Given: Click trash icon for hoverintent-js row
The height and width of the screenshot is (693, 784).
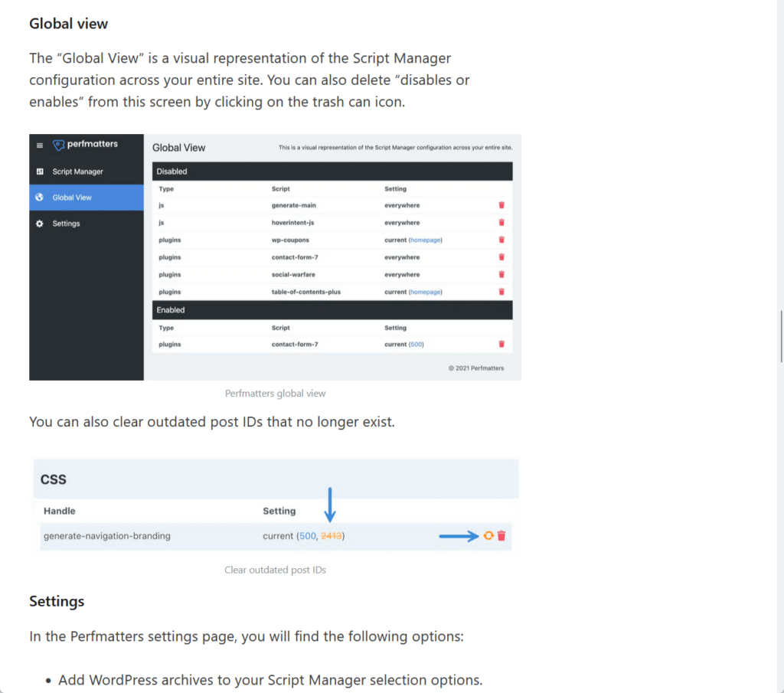Looking at the screenshot, I should tap(501, 223).
